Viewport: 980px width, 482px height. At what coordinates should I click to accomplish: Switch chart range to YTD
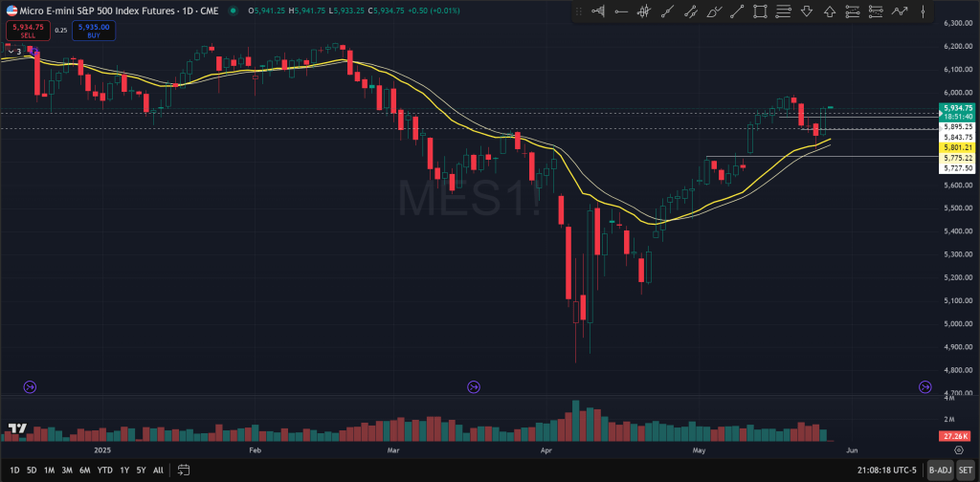tap(106, 471)
